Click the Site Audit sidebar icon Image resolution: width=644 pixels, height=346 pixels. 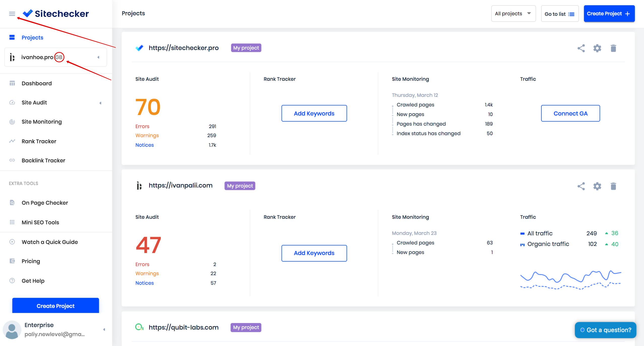[12, 102]
